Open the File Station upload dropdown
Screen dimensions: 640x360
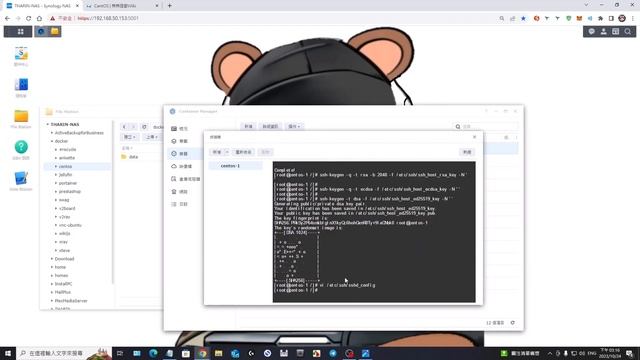click(x=151, y=137)
